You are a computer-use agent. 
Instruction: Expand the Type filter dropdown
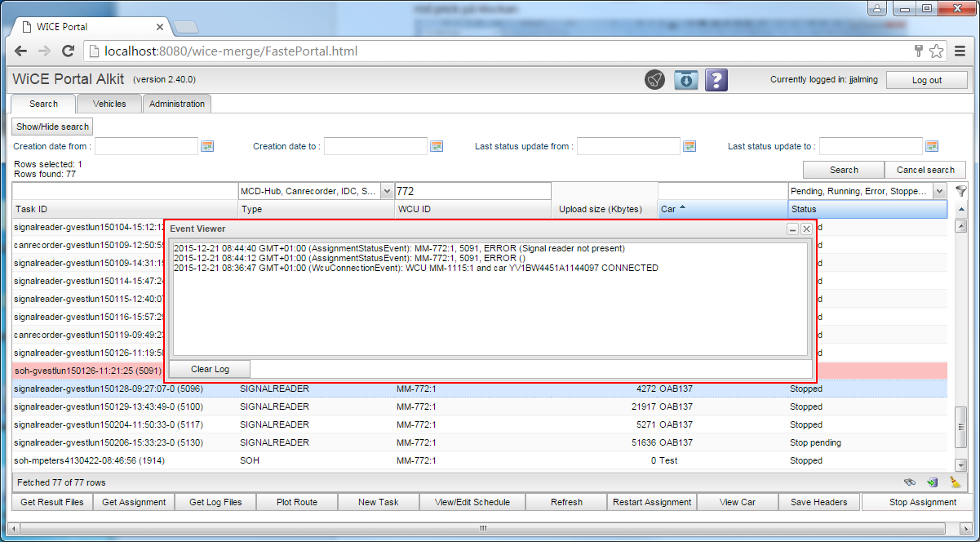click(386, 191)
